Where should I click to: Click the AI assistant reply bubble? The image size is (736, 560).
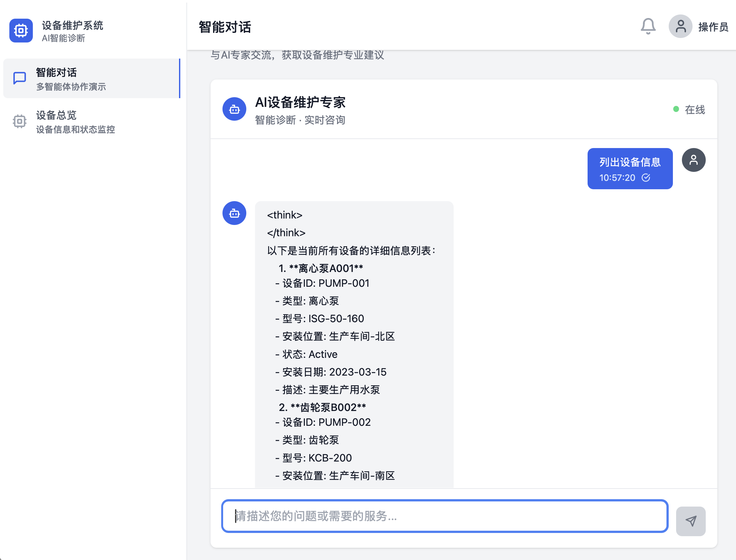tap(354, 343)
